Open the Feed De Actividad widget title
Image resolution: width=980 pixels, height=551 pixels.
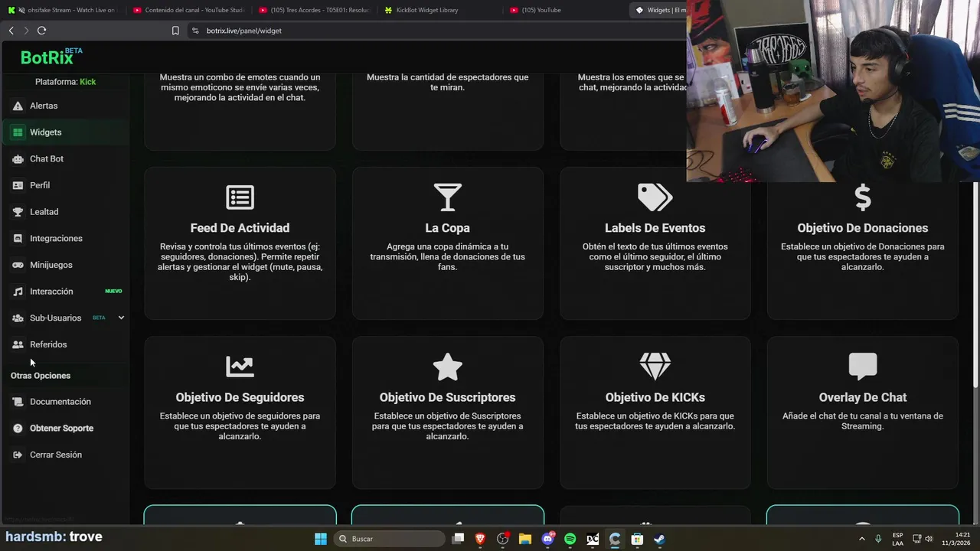(240, 228)
